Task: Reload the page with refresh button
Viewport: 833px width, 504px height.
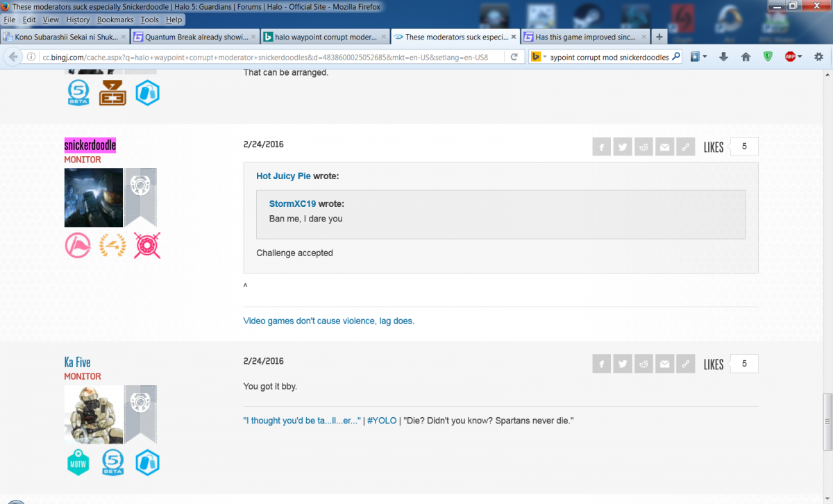Action: point(514,57)
